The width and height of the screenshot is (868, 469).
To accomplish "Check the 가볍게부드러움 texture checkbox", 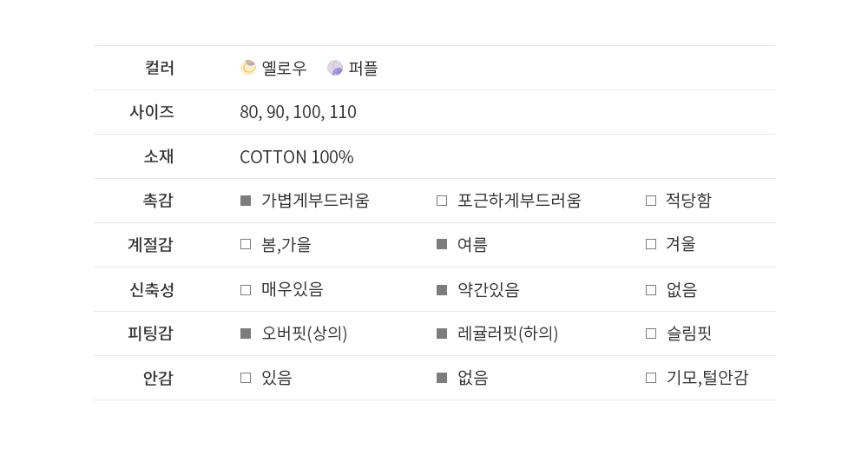I will pos(246,201).
